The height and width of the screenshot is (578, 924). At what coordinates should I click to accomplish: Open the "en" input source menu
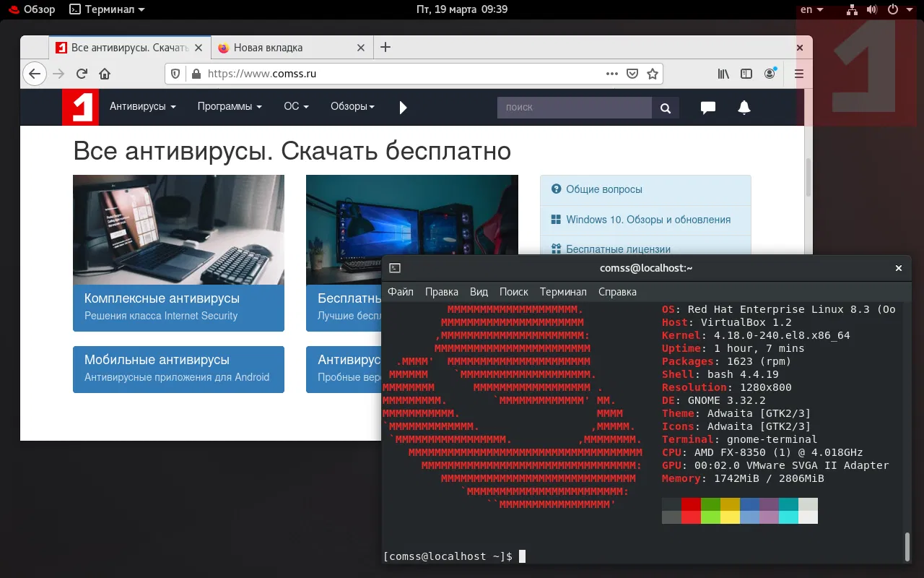812,9
